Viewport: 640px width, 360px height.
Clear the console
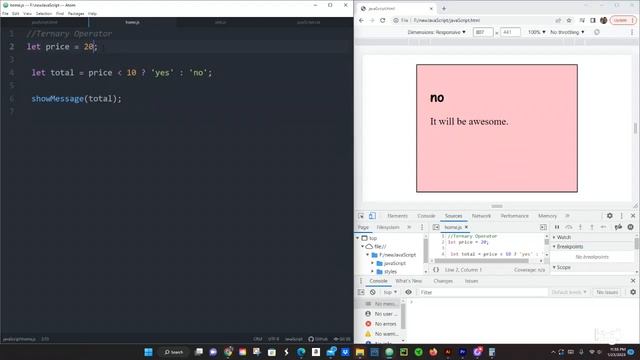(x=373, y=292)
